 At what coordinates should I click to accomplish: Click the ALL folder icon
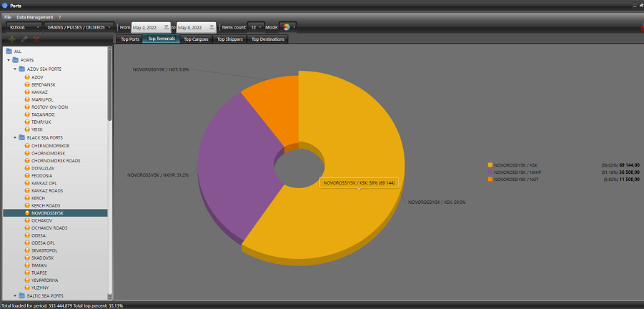pos(9,51)
